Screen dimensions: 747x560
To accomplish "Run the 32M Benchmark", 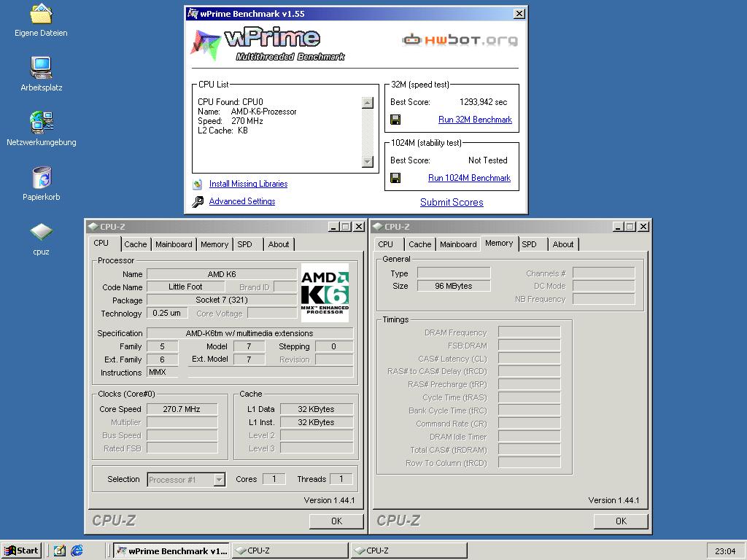I will (x=475, y=120).
